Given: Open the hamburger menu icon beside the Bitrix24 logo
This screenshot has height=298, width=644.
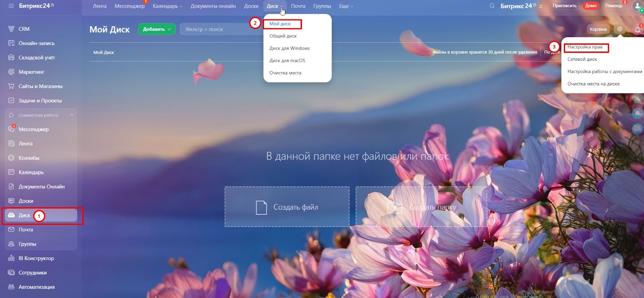Looking at the screenshot, I should click(11, 6).
